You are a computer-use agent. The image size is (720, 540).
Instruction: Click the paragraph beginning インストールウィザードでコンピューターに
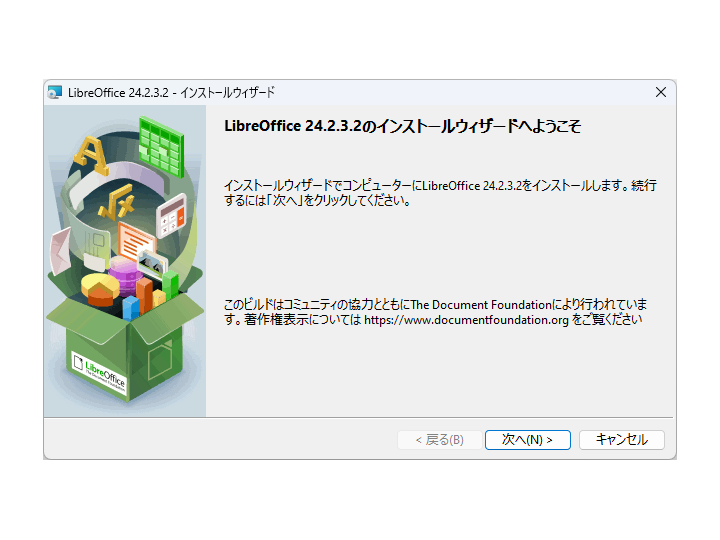pos(440,193)
